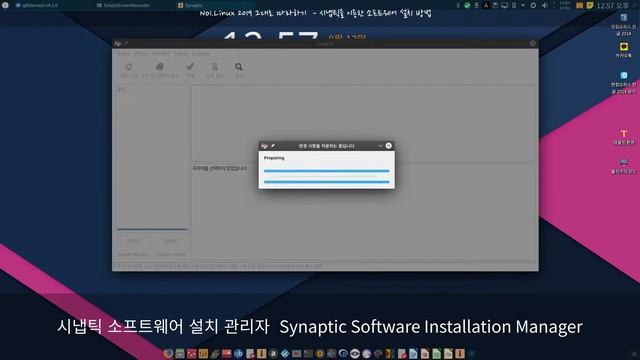The width and height of the screenshot is (640, 360).
Task: Open package Properties from Synaptic toolbar
Action: [x=215, y=67]
